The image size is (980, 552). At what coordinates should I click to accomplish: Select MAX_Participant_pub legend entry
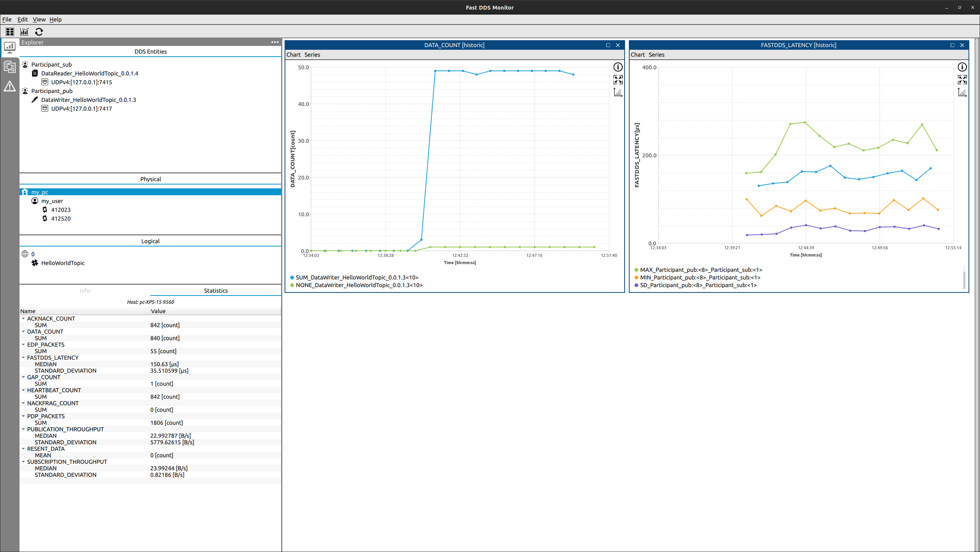[701, 270]
